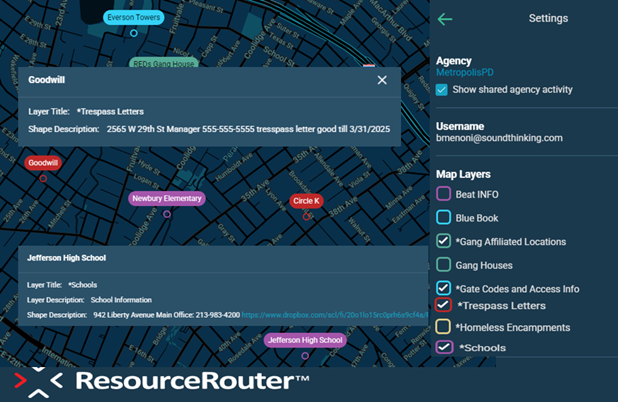Uncheck the *Trespass Letters layer
Screen dimensions: 618x402
click(x=443, y=305)
